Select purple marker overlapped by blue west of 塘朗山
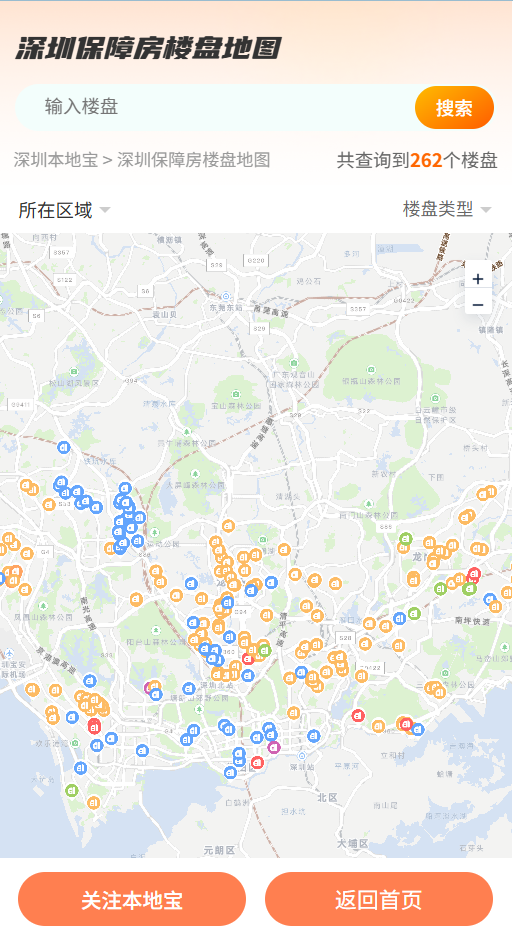The height and width of the screenshot is (931, 513). pyautogui.click(x=150, y=688)
